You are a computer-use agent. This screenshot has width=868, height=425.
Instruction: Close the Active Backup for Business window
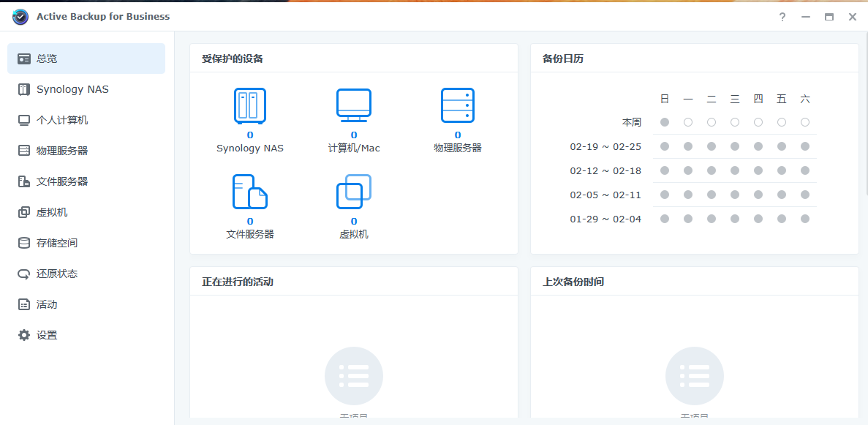tap(853, 17)
